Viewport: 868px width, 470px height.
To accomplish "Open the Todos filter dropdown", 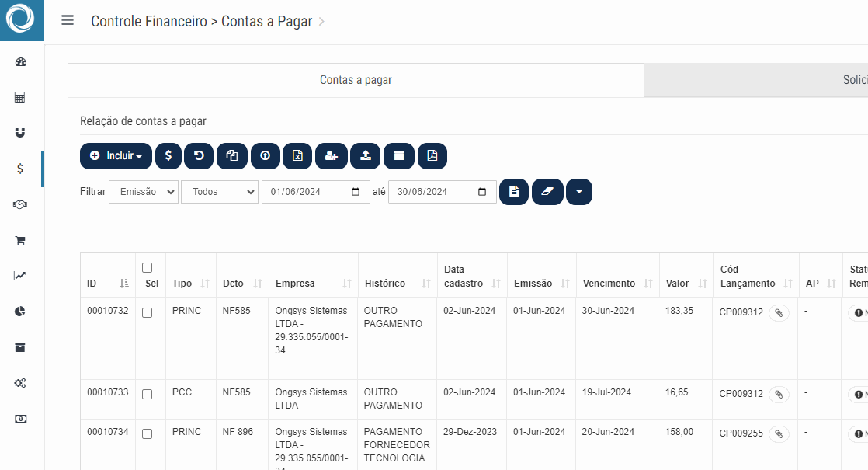I will click(x=220, y=192).
